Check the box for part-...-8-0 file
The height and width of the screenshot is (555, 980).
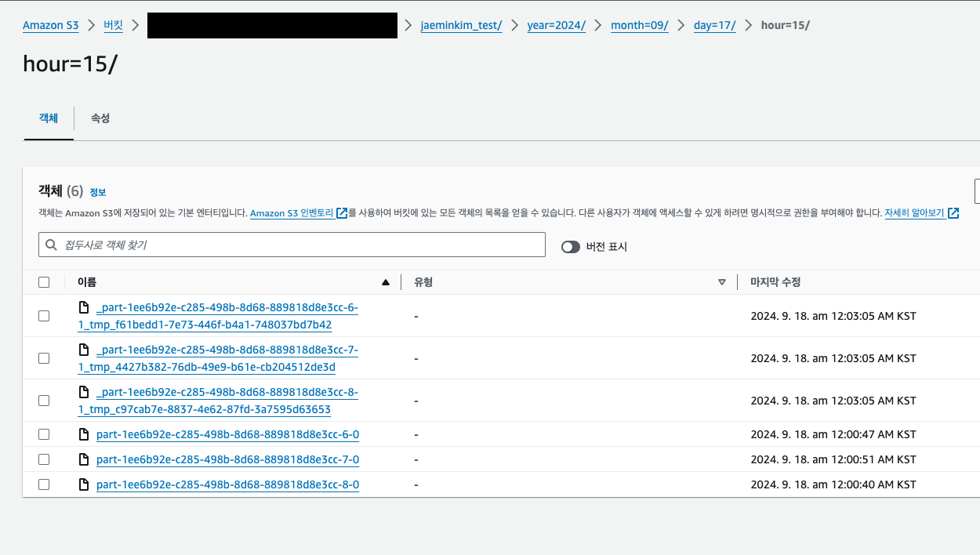(x=44, y=484)
